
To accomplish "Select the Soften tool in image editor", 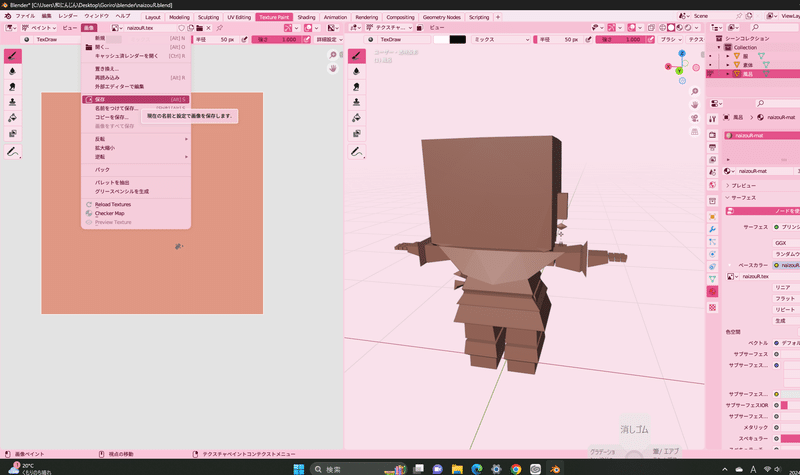I will (13, 71).
